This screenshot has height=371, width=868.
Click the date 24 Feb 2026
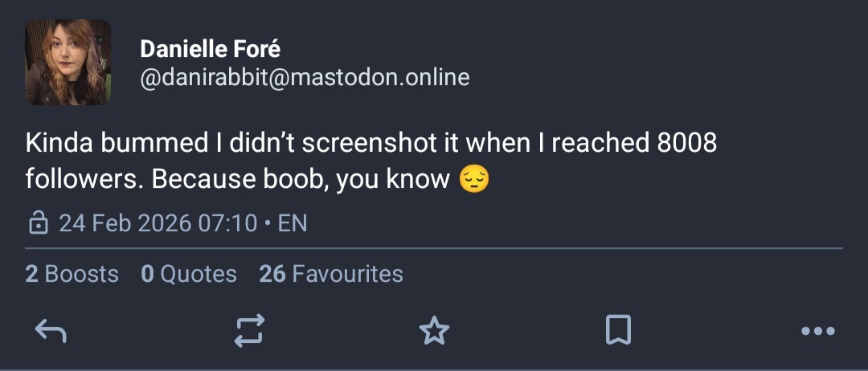pos(125,223)
